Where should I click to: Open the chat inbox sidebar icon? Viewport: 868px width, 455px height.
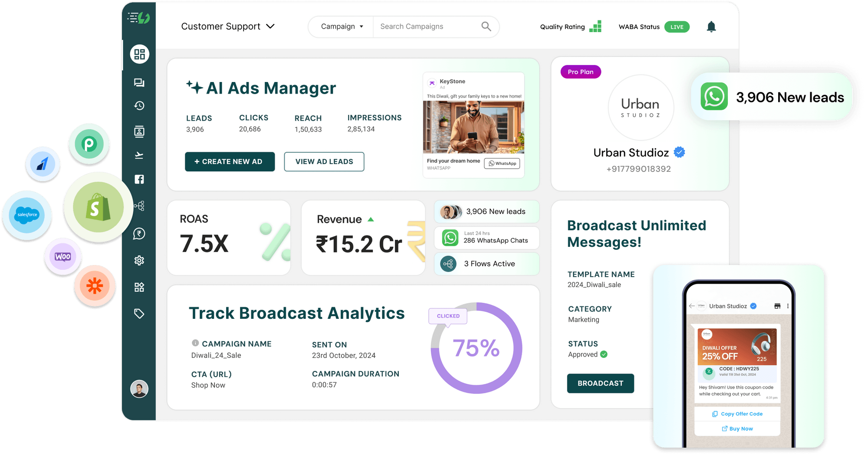click(x=139, y=82)
